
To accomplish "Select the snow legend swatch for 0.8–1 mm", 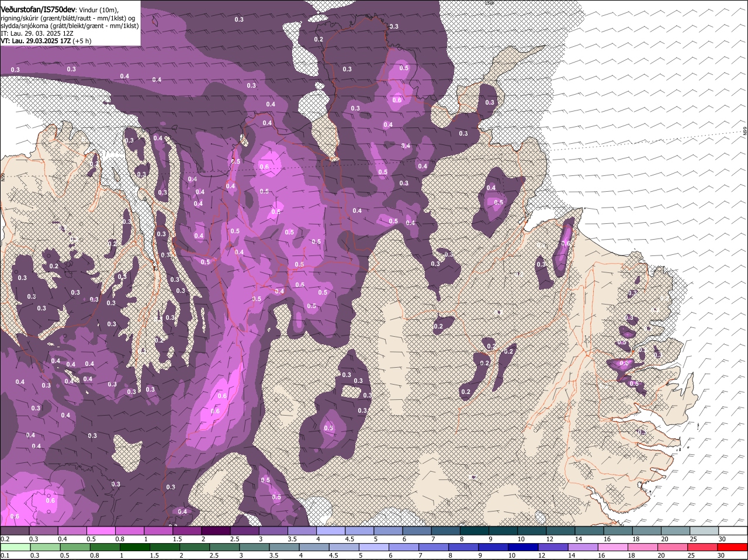I will (131, 531).
